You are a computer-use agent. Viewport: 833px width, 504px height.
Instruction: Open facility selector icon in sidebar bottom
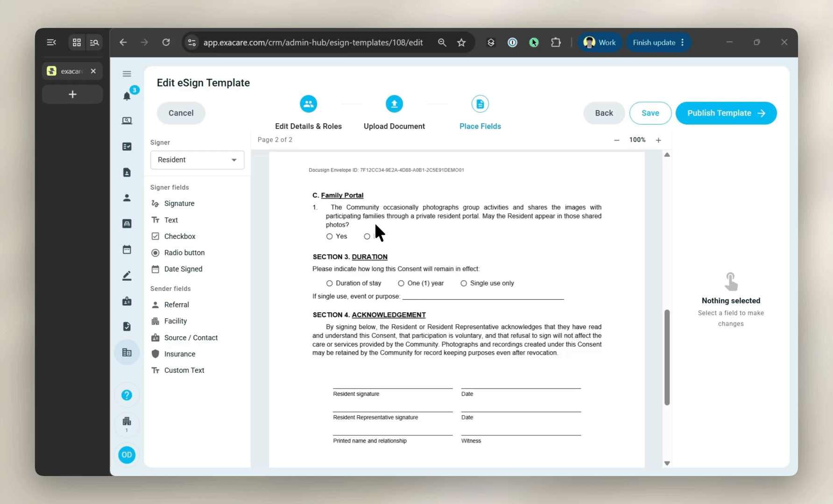(x=127, y=424)
